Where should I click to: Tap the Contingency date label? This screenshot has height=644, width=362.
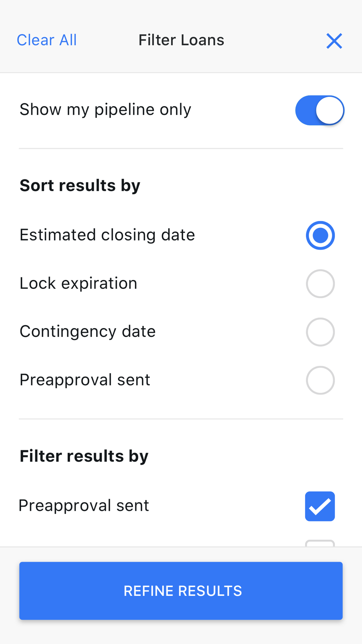pos(88,331)
